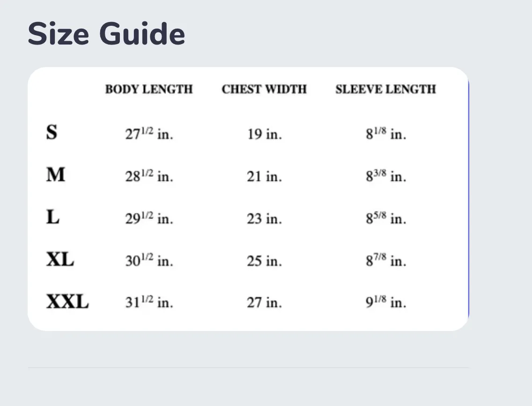
Task: Click the Size Guide heading
Action: point(106,34)
